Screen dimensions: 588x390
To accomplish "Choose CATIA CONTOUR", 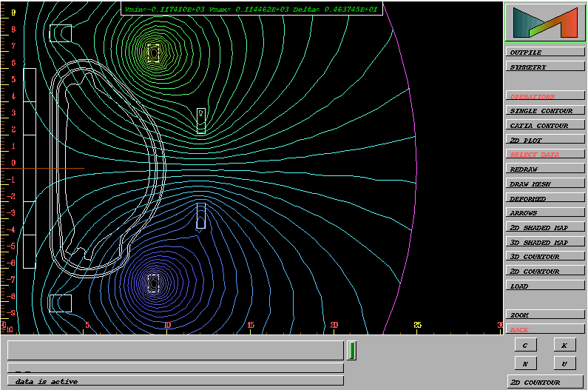I will coord(545,125).
